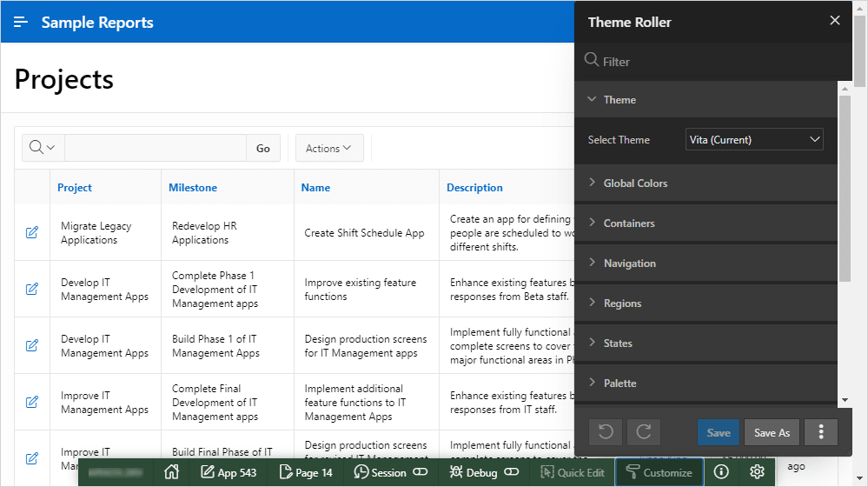
Task: Open developer toolbar settings gear
Action: point(757,472)
